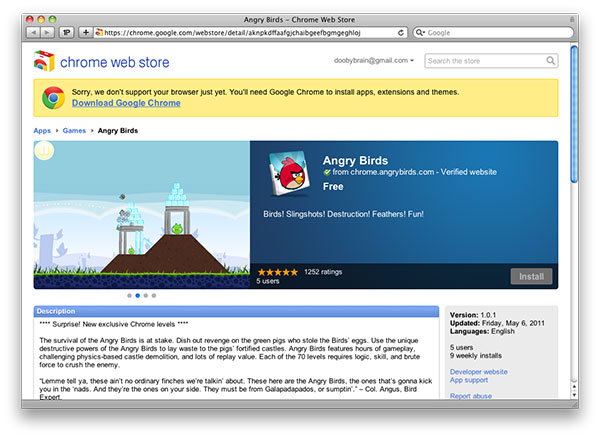
Task: Click the Angry Birds app icon
Action: pos(289,173)
